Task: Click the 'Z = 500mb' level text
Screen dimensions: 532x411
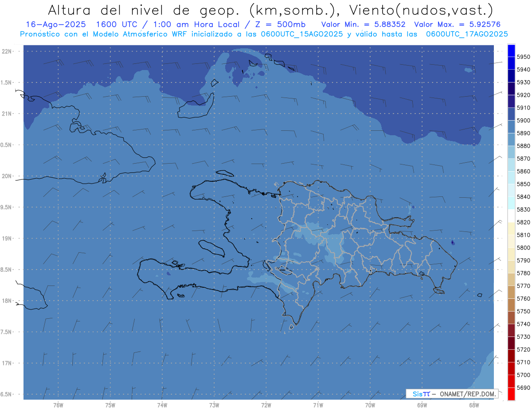Action: click(x=280, y=24)
